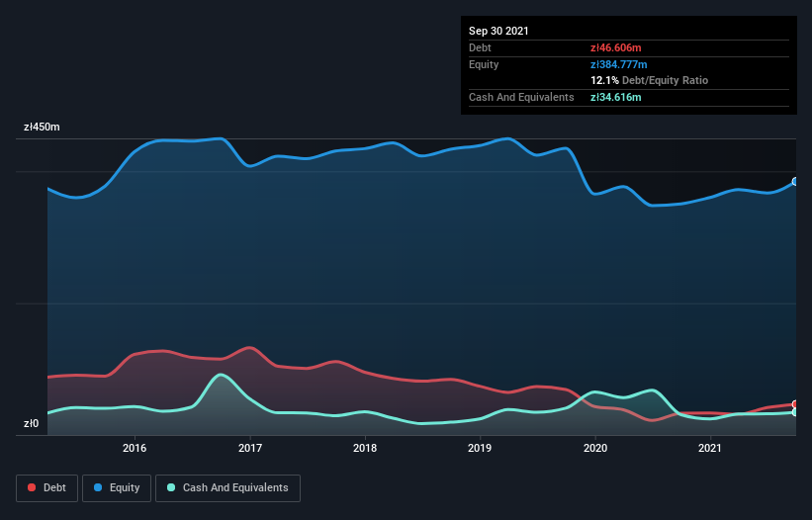Viewport: 812px width, 520px height.
Task: Toggle the Equity series legend button
Action: pos(117,488)
